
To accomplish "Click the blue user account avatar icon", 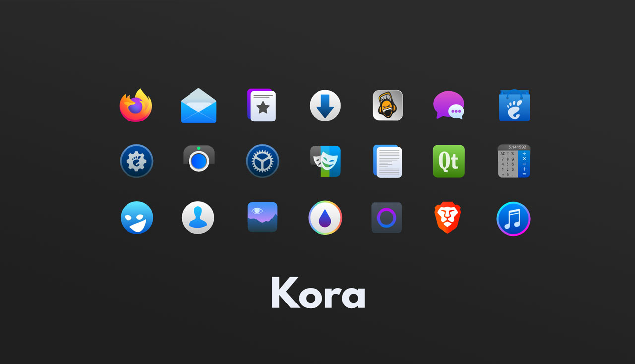I will (x=198, y=217).
